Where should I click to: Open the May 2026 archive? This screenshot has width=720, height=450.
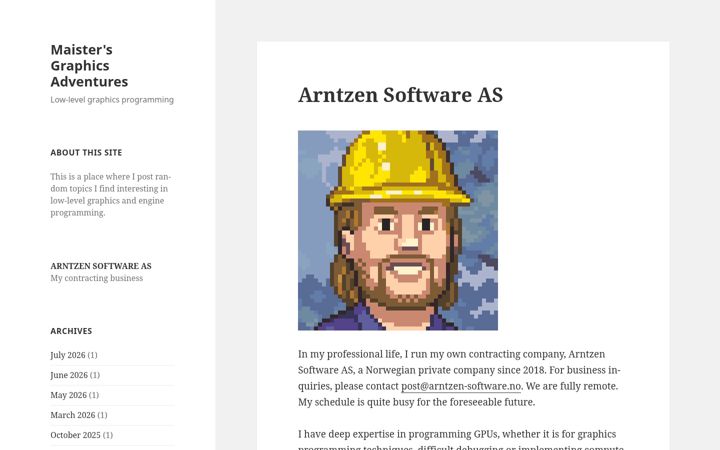pyautogui.click(x=68, y=395)
